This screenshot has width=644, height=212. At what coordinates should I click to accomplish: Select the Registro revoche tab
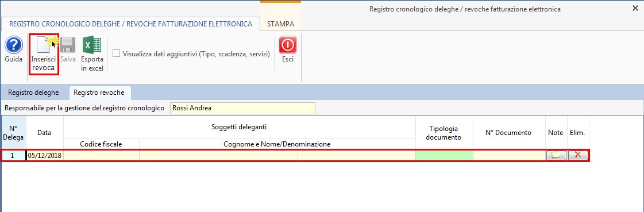99,92
